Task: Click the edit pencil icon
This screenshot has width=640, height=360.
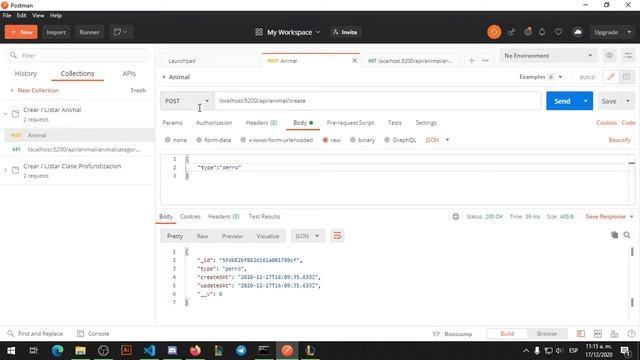Action: (x=611, y=77)
